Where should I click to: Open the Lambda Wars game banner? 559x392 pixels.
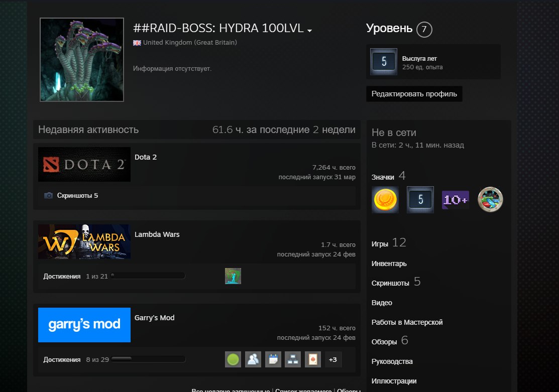pos(84,241)
